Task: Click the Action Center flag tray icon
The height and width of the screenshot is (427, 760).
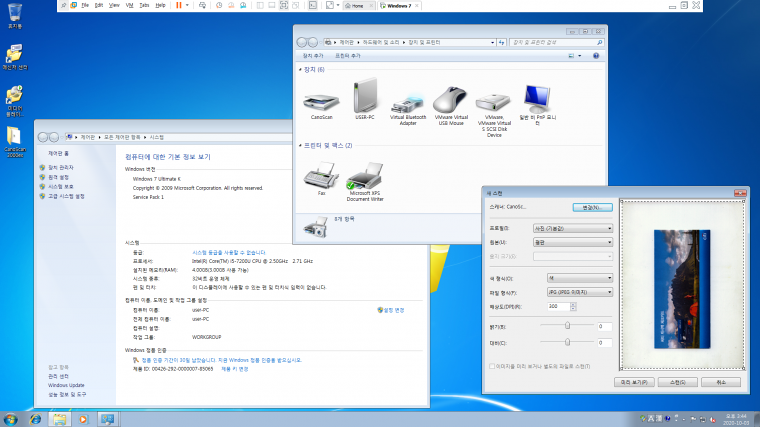Action: click(x=694, y=419)
